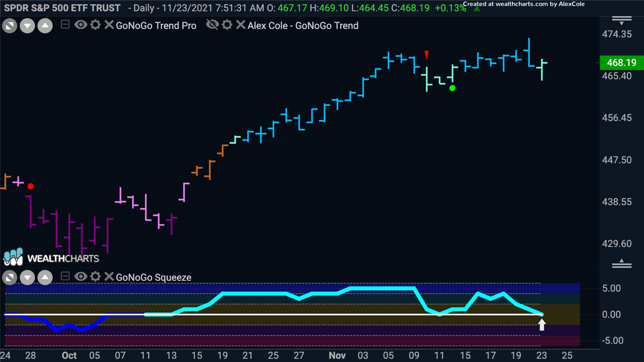Click the 5.00 squeeze scale label
The image size is (644, 362).
(611, 288)
